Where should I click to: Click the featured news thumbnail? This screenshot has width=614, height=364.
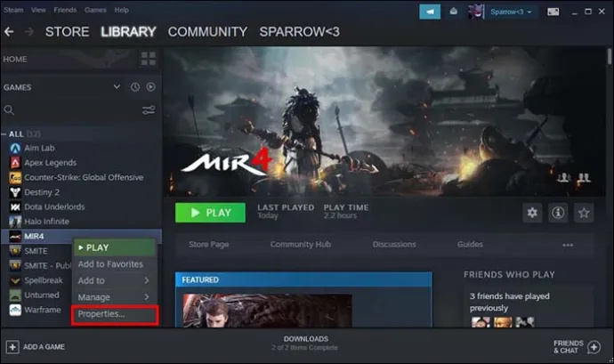click(268, 311)
